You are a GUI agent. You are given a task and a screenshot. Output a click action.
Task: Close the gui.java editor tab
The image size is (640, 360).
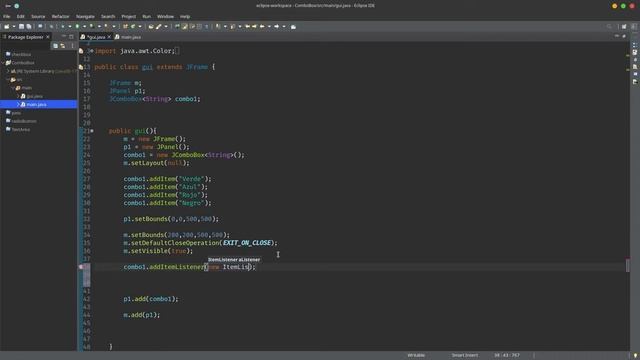(109, 37)
